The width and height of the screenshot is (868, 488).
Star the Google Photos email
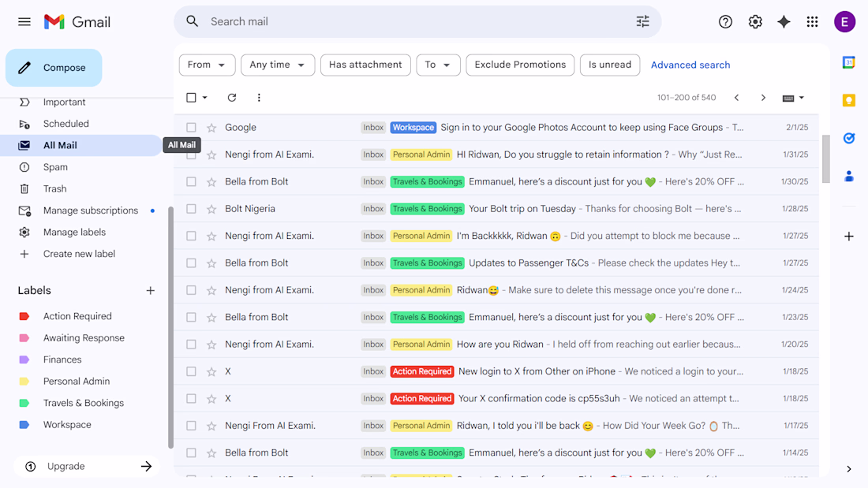point(211,128)
